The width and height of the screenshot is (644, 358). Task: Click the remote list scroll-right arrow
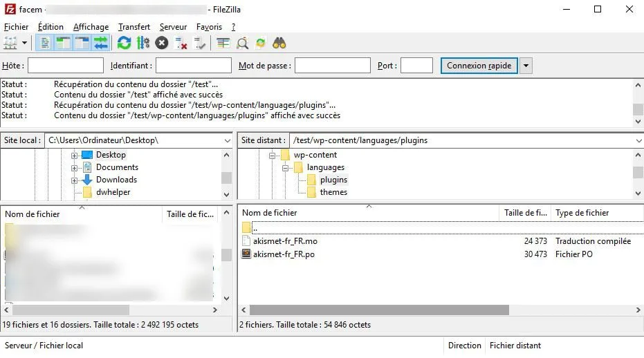tap(638, 310)
